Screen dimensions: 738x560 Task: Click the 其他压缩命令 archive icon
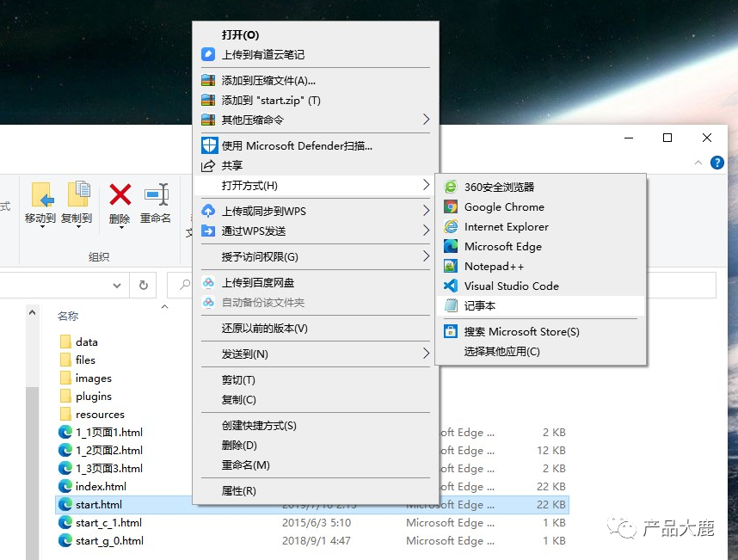click(208, 120)
